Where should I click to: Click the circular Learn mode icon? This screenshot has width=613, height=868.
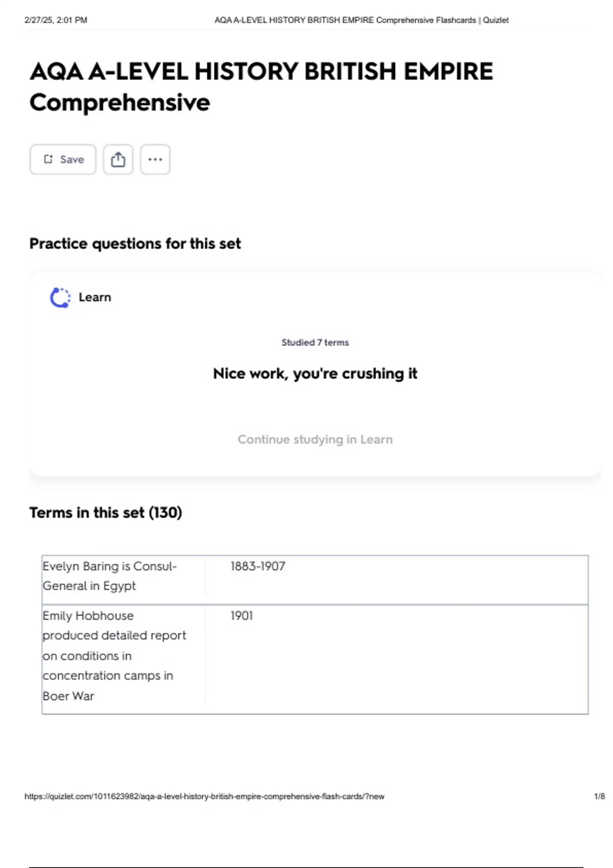pyautogui.click(x=60, y=298)
